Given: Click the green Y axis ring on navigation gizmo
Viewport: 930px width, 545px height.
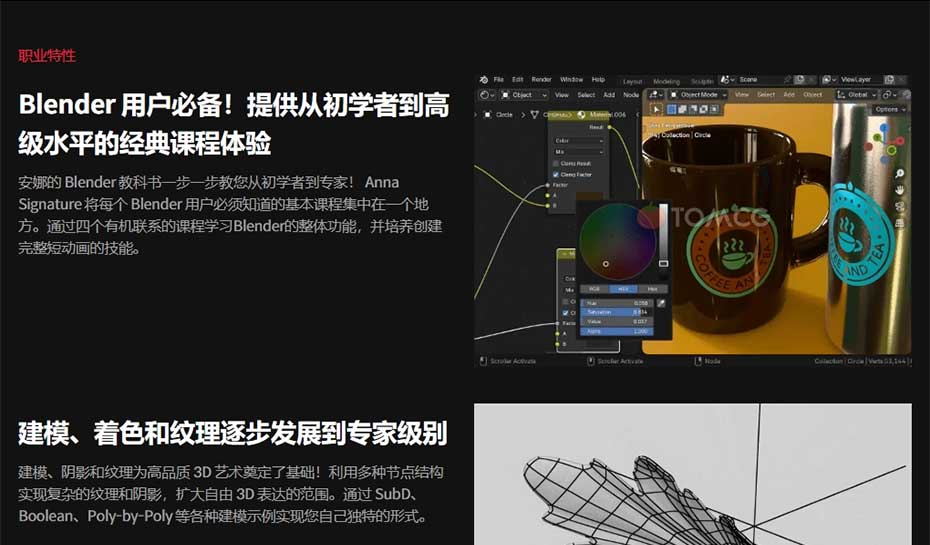Looking at the screenshot, I should point(891,150).
